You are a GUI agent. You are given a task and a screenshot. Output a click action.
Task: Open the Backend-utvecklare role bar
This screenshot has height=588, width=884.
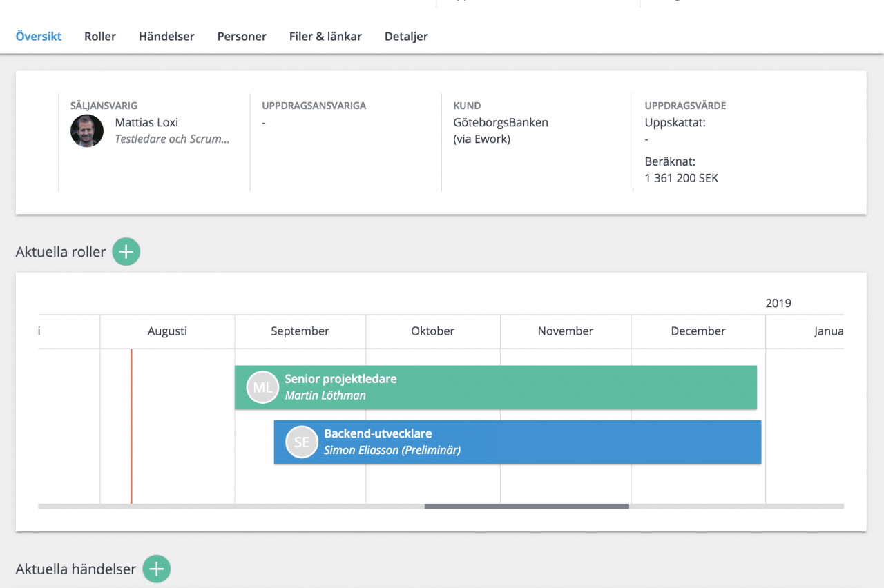552,442
